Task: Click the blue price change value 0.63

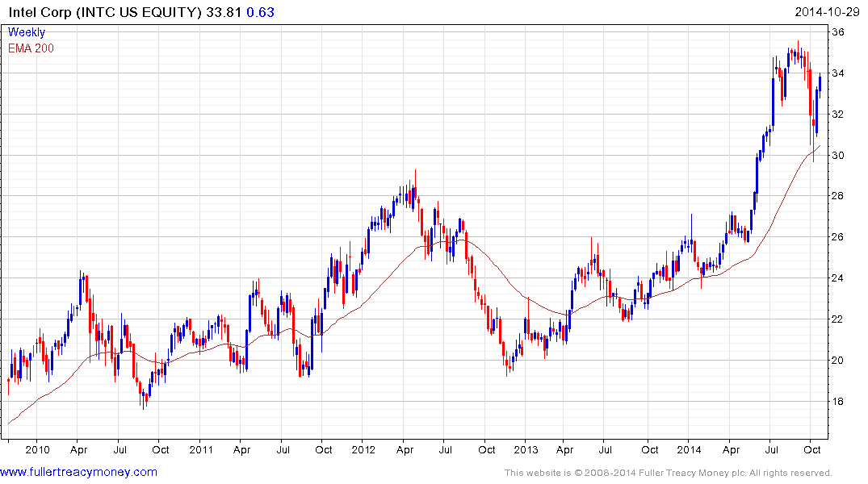Action: [x=260, y=12]
